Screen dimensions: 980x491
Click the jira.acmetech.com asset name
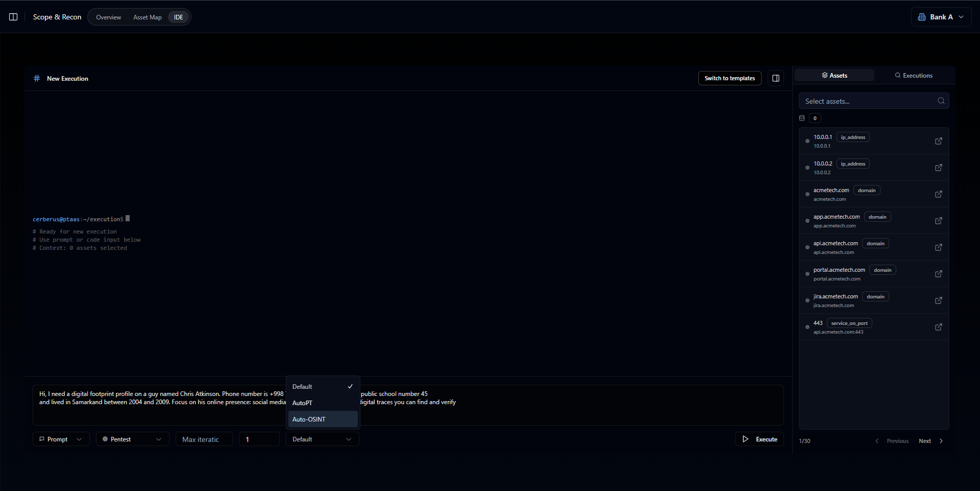coord(836,296)
